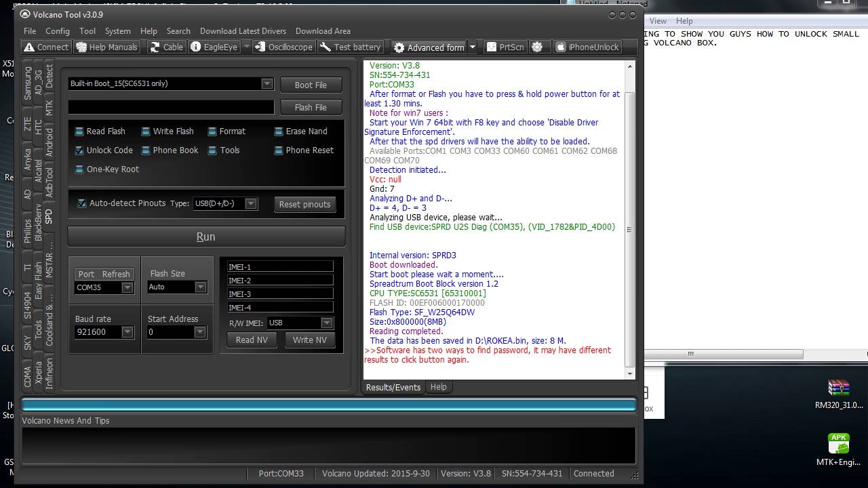Switch to Advanced form view

pyautogui.click(x=429, y=47)
